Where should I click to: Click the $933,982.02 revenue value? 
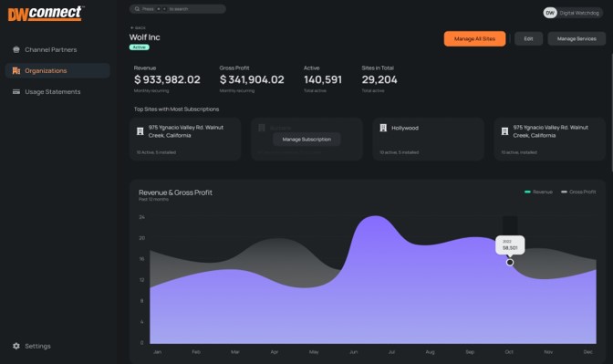pos(167,79)
